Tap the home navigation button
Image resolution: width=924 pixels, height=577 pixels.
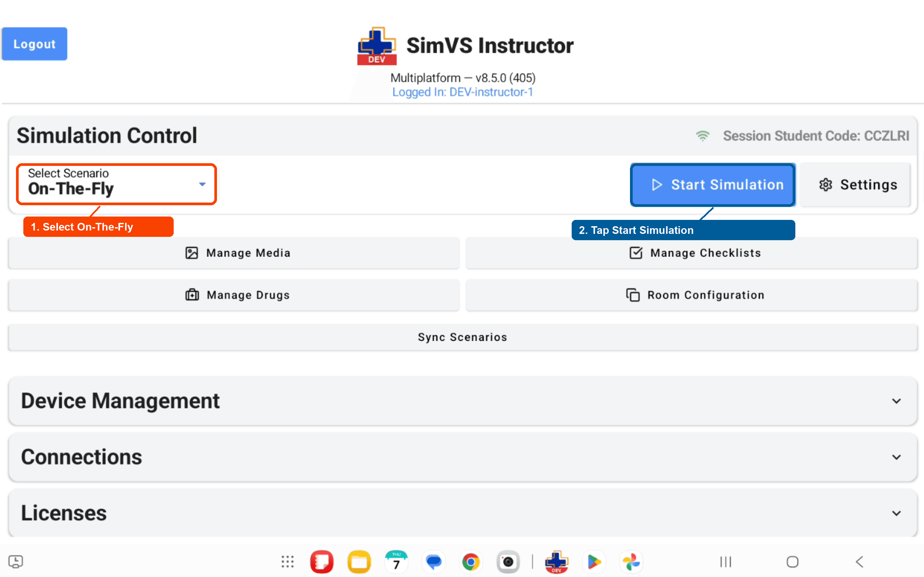click(x=793, y=562)
